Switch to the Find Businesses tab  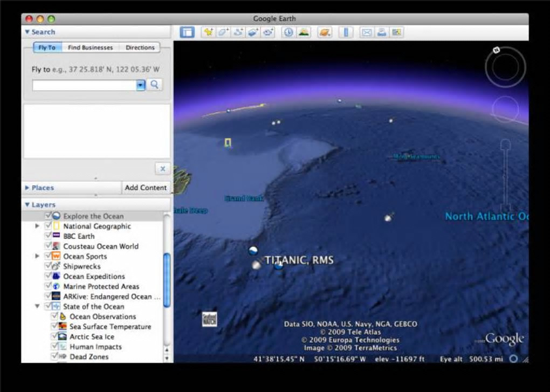pos(91,47)
